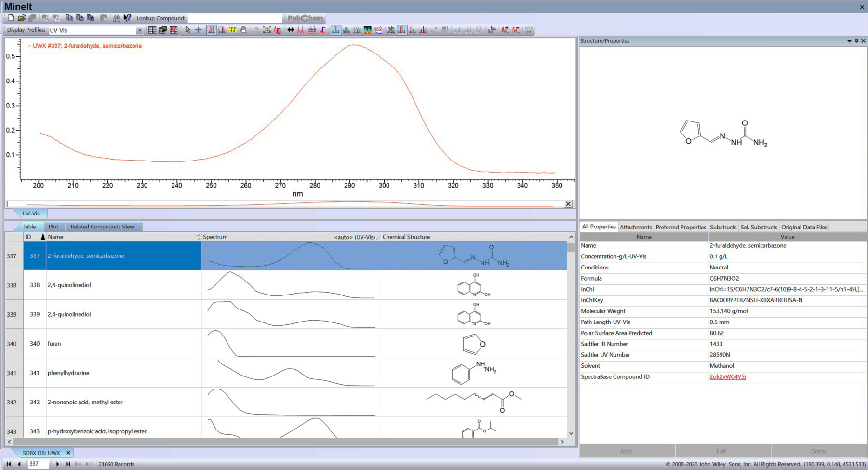The width and height of the screenshot is (868, 470).
Task: Click the table's vertical scrollbar down arrow
Action: [x=571, y=433]
